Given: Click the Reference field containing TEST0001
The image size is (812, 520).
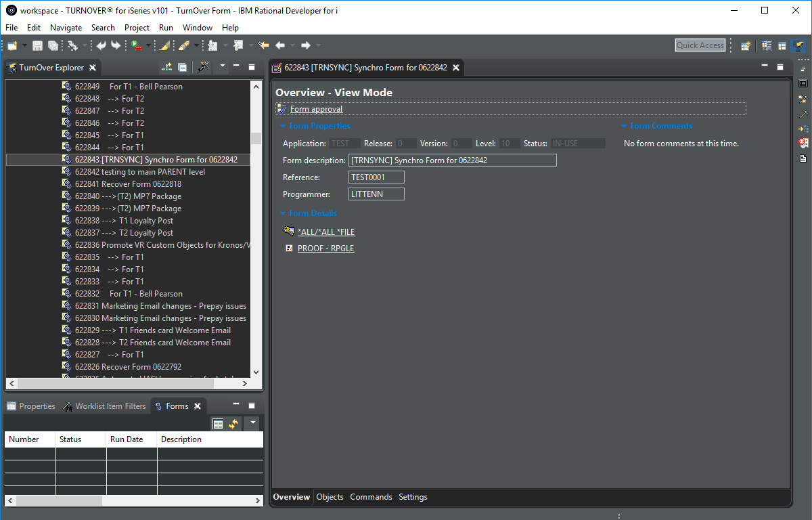Looking at the screenshot, I should click(x=376, y=177).
